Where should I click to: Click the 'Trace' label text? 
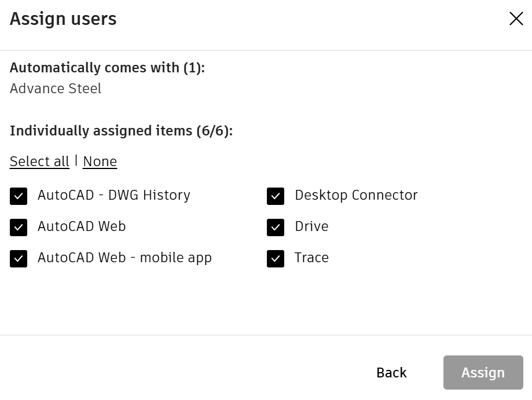311,258
